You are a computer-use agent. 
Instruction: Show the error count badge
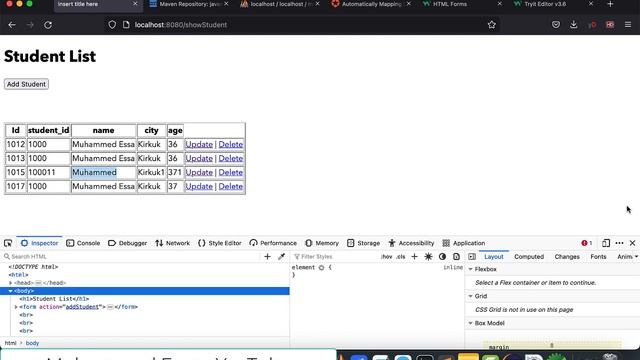click(587, 243)
